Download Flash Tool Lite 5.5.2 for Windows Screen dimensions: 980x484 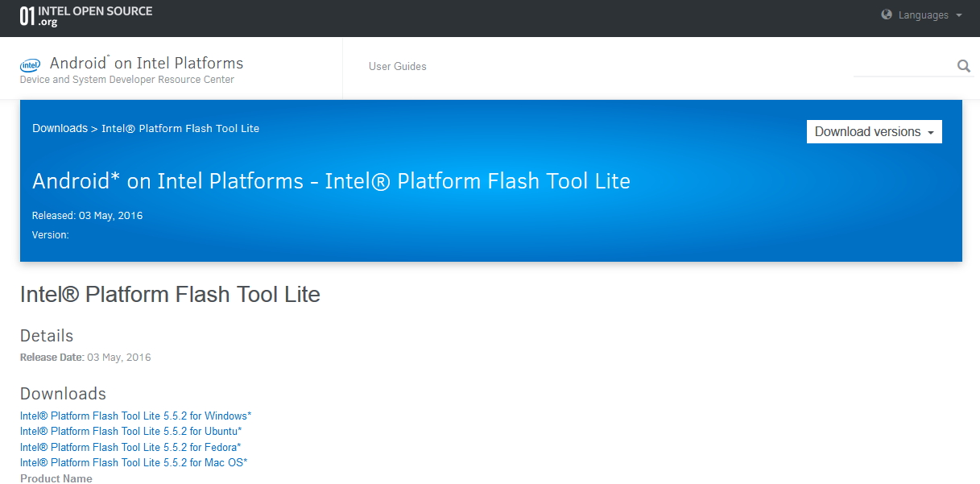point(135,416)
